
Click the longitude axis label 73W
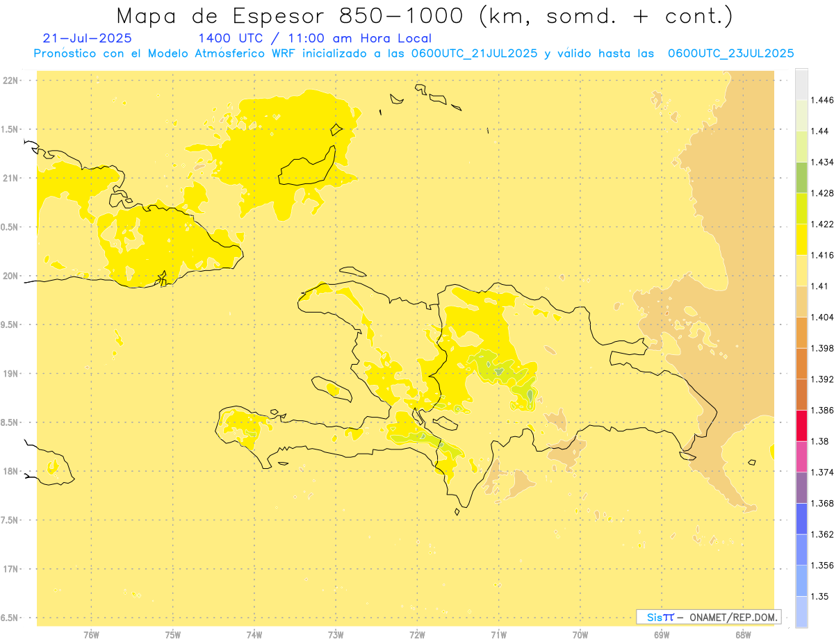click(x=336, y=634)
